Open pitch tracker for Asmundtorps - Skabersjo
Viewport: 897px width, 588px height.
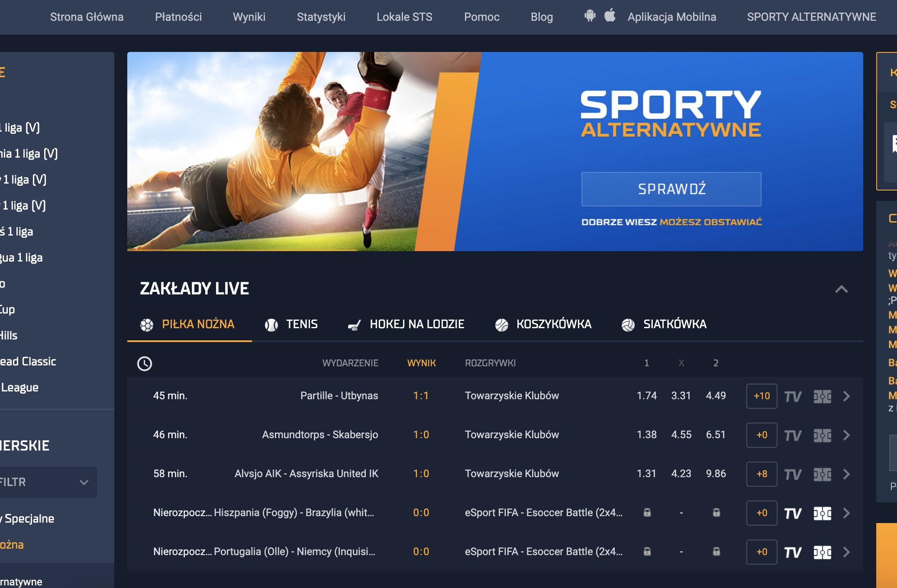(822, 435)
